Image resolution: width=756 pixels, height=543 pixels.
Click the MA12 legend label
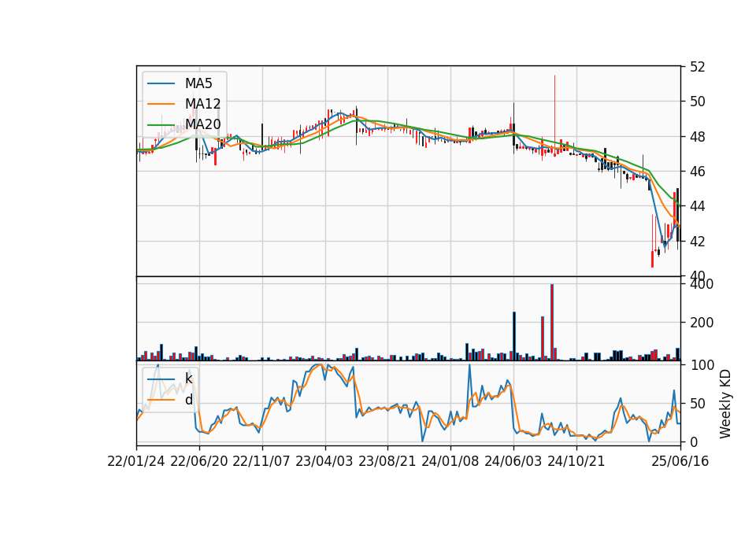pyautogui.click(x=202, y=104)
